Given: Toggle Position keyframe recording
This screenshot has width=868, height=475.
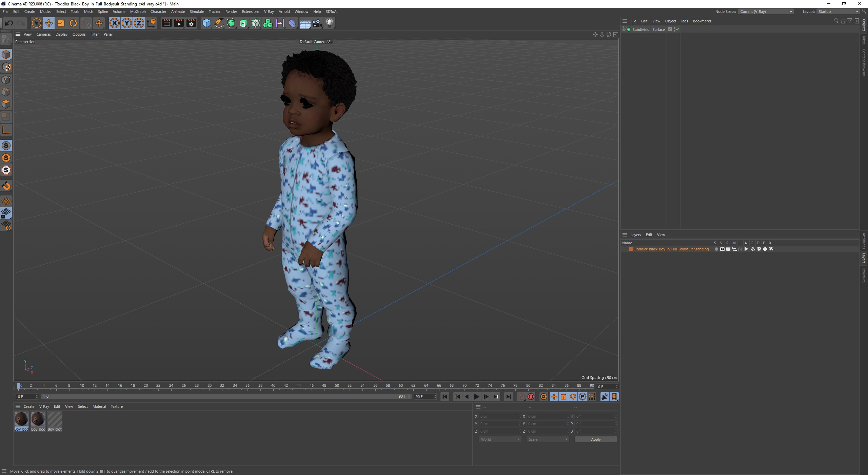Looking at the screenshot, I should (x=554, y=397).
